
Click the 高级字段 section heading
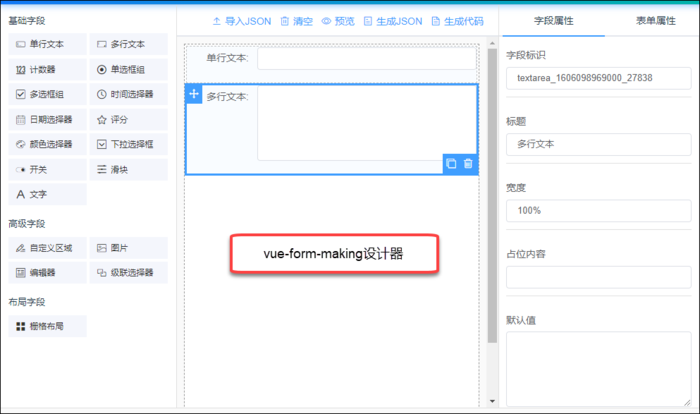[27, 224]
